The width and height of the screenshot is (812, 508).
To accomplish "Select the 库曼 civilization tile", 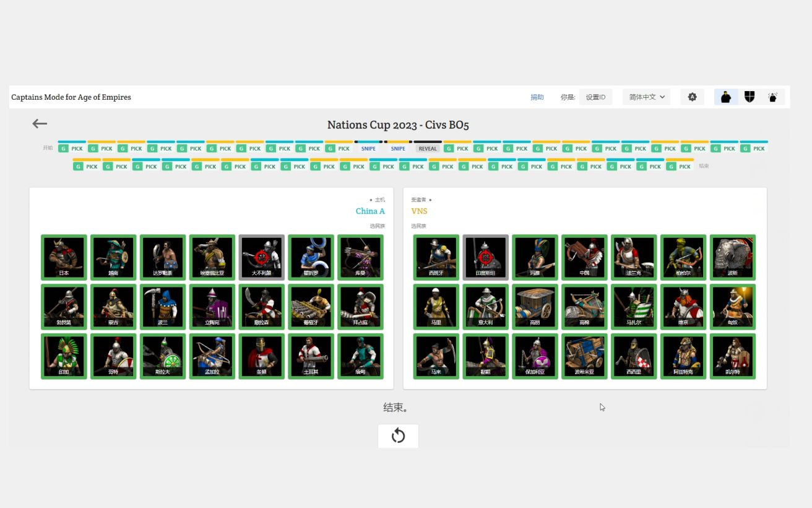I will click(x=361, y=257).
